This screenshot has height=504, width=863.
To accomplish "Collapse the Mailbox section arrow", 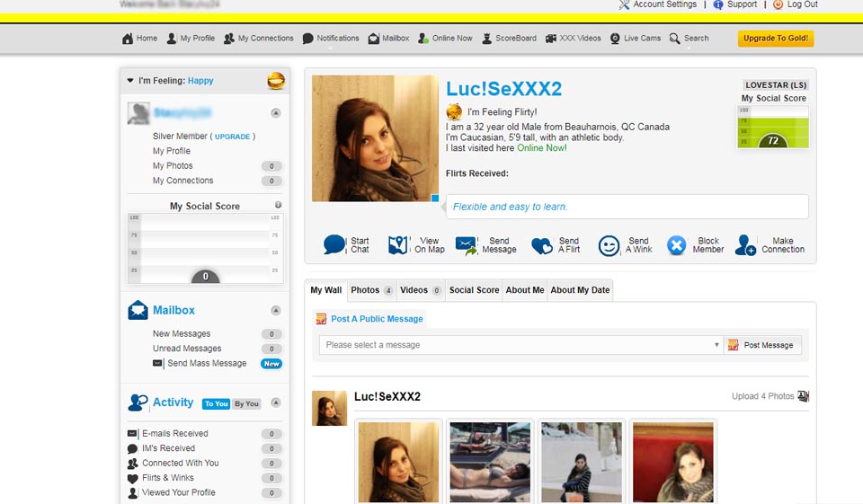I will pyautogui.click(x=276, y=311).
